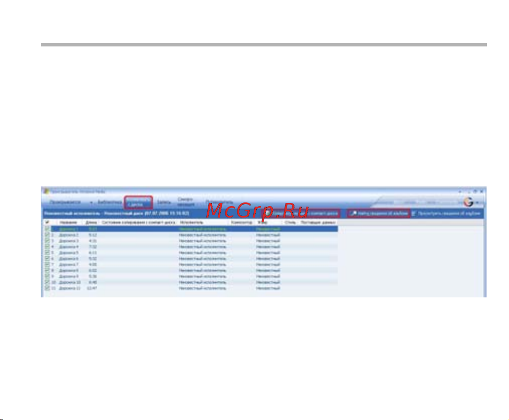This screenshot has width=509, height=420.
Task: Uncheck the checkbox for Дорожка 8
Action: pyautogui.click(x=47, y=270)
